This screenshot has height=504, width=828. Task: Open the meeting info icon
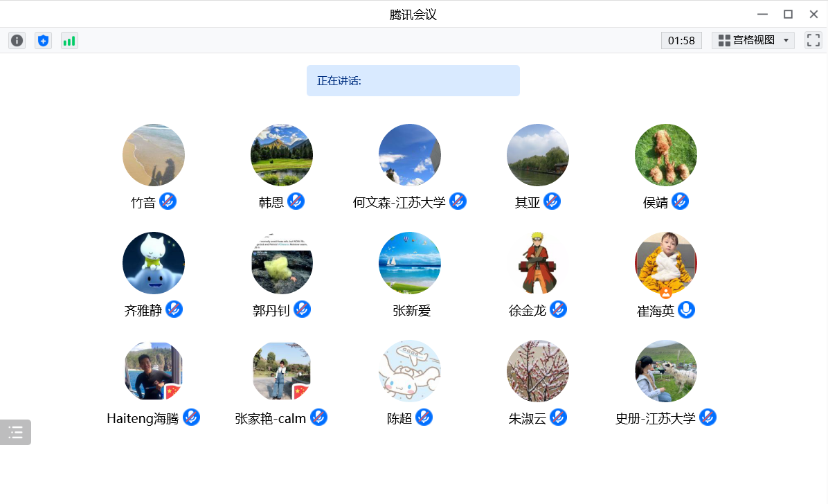[x=17, y=41]
